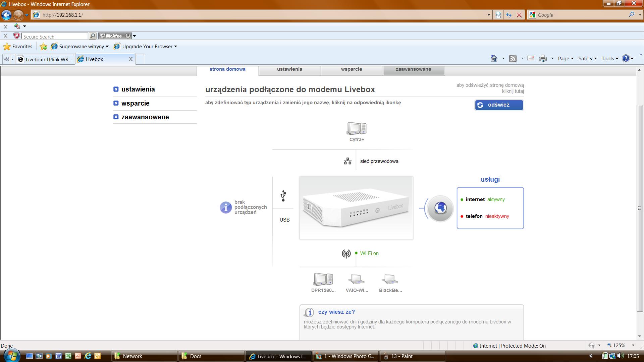This screenshot has height=362, width=644.
Task: Open the Tools menu dropdown
Action: tap(610, 59)
